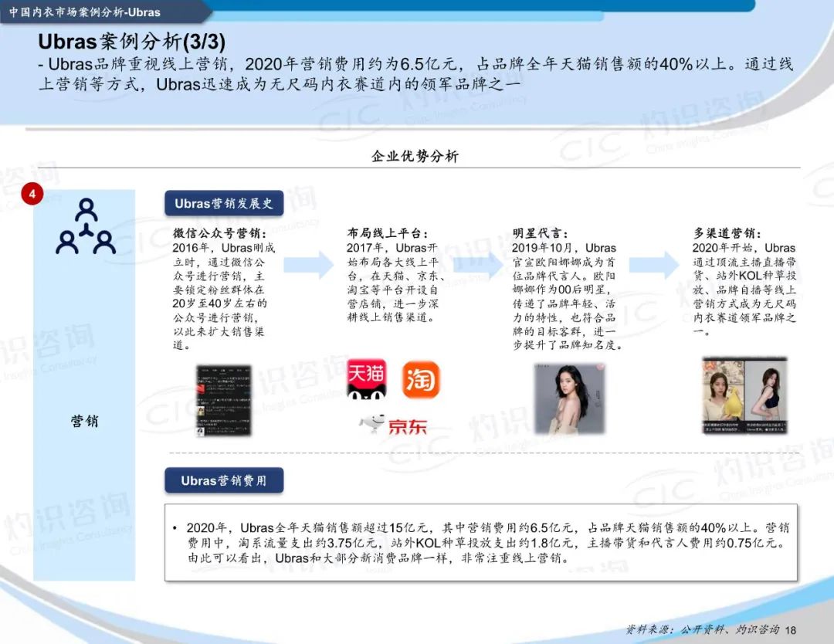Click the paragraph starting 2019年10月，Ubras
This screenshot has width=834, height=644.
click(x=567, y=297)
